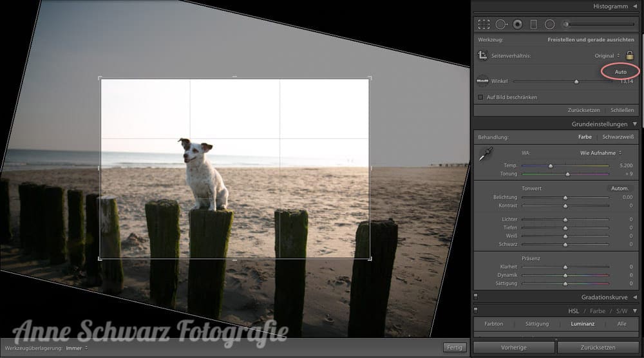Viewport: 644px width, 358px height.
Task: Click the crop frame top-right corner handle
Action: point(370,79)
